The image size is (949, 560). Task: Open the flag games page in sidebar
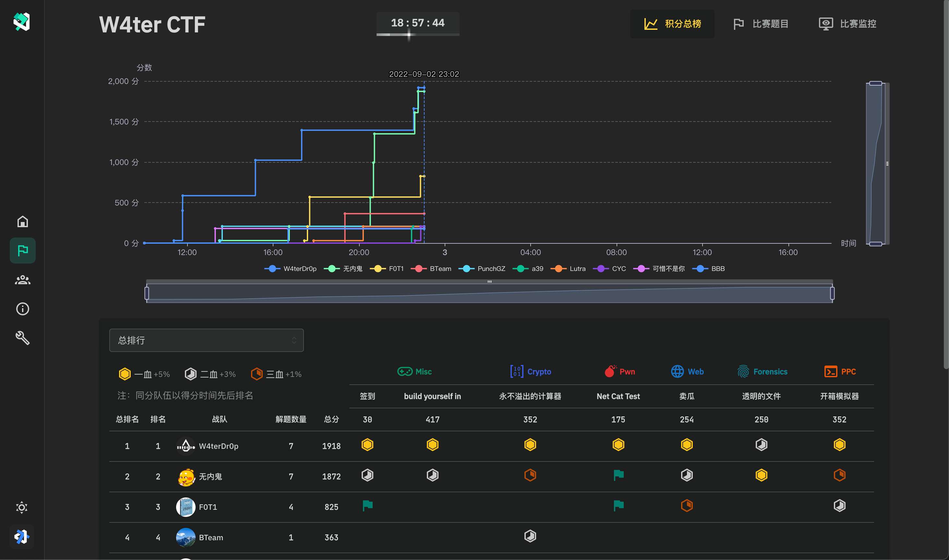[x=22, y=250]
